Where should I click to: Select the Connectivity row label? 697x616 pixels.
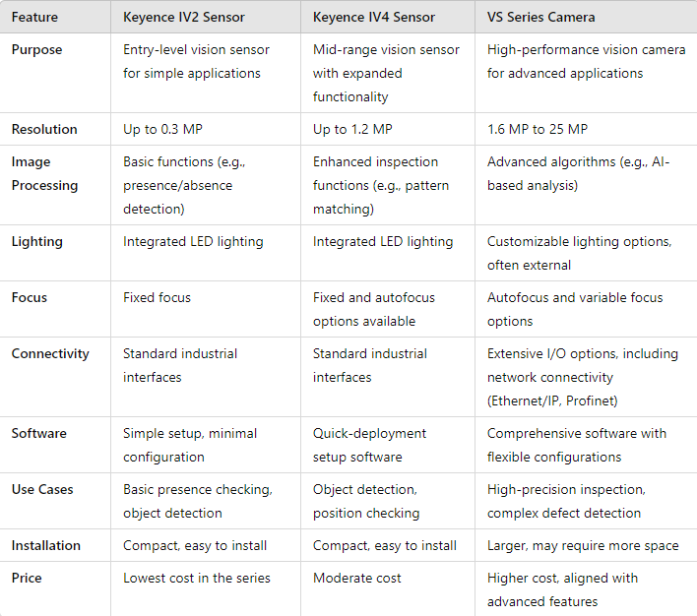[x=50, y=353]
